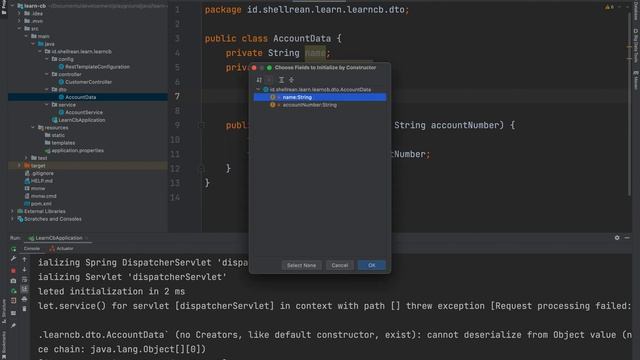Click the warnings indicator in editor
Viewport: 640px width, 360px height.
(x=609, y=7)
